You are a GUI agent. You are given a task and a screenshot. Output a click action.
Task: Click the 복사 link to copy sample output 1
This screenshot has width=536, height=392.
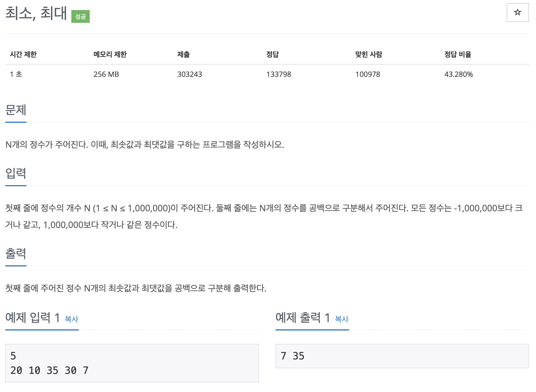[342, 320]
